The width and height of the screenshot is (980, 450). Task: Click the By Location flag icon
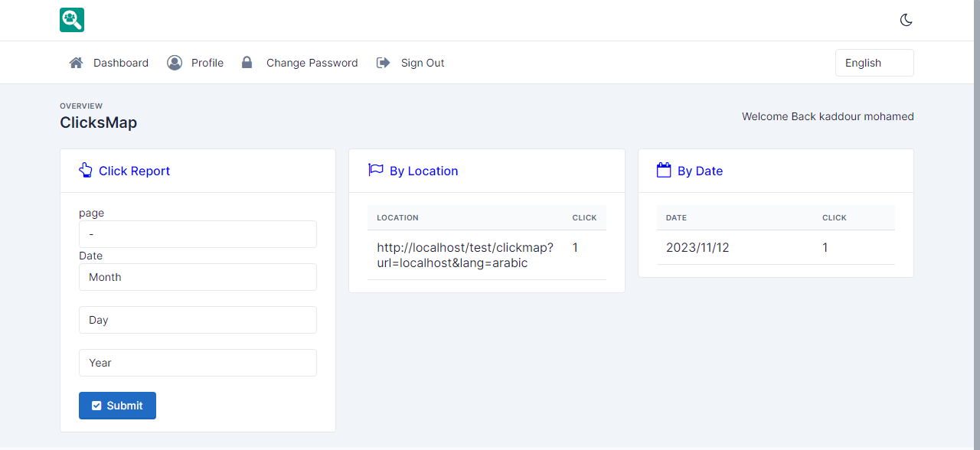tap(375, 170)
